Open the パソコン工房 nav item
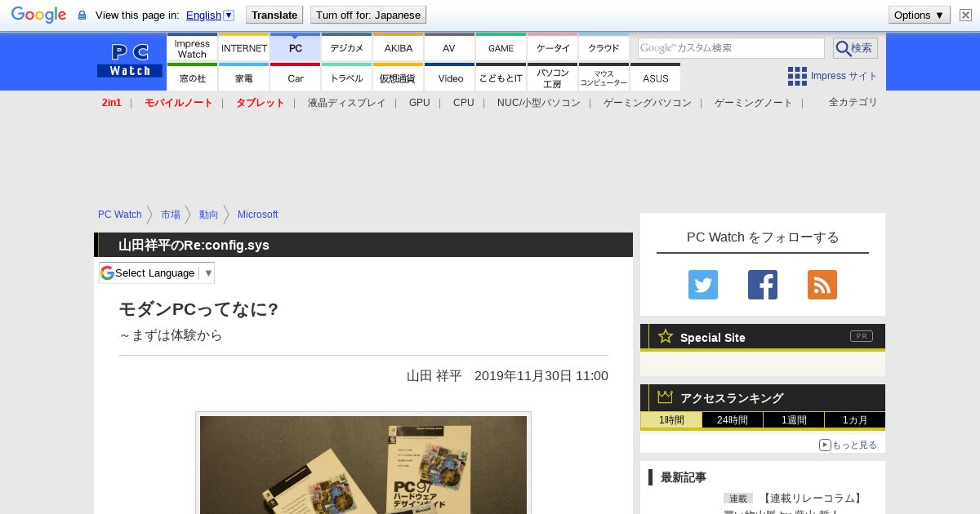The image size is (980, 514). [553, 78]
